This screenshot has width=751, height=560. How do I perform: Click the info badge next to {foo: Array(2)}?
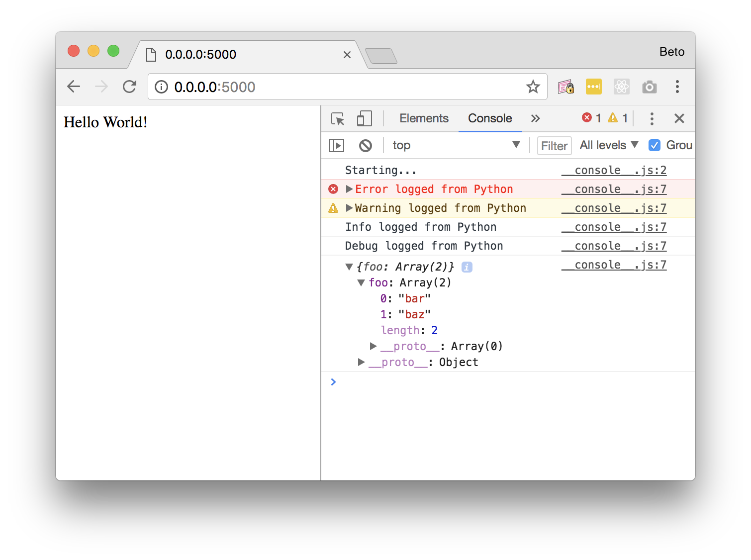point(467,267)
